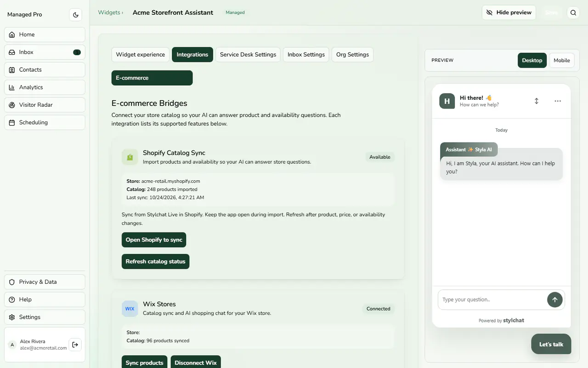Click the Shopify bag logo icon
The width and height of the screenshot is (588, 368).
click(x=130, y=157)
